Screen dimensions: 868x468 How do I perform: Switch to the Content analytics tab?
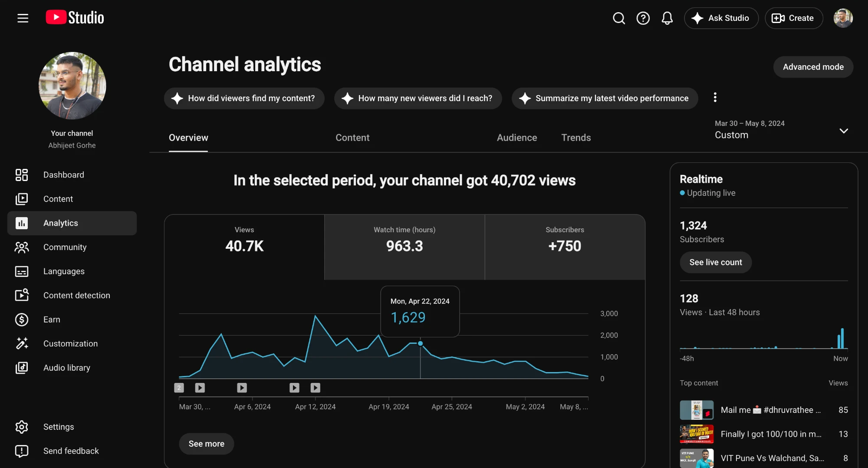point(352,138)
